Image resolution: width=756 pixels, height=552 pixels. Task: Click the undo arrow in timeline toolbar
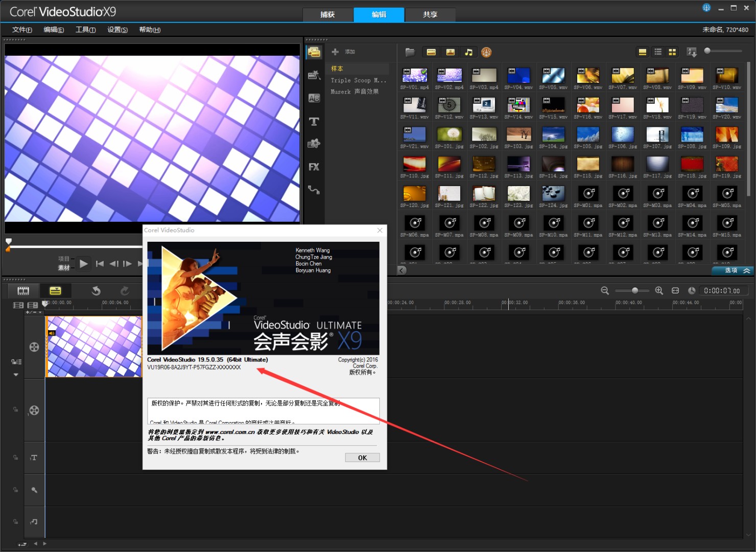click(x=96, y=291)
